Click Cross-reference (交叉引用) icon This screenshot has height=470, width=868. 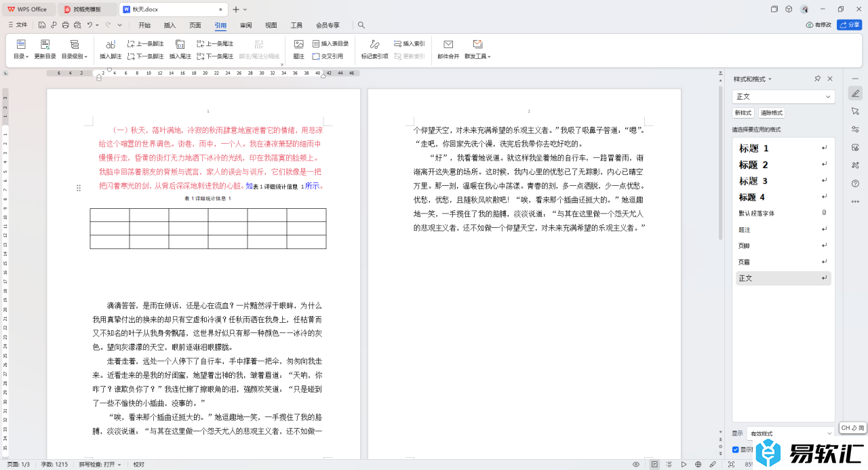click(328, 56)
